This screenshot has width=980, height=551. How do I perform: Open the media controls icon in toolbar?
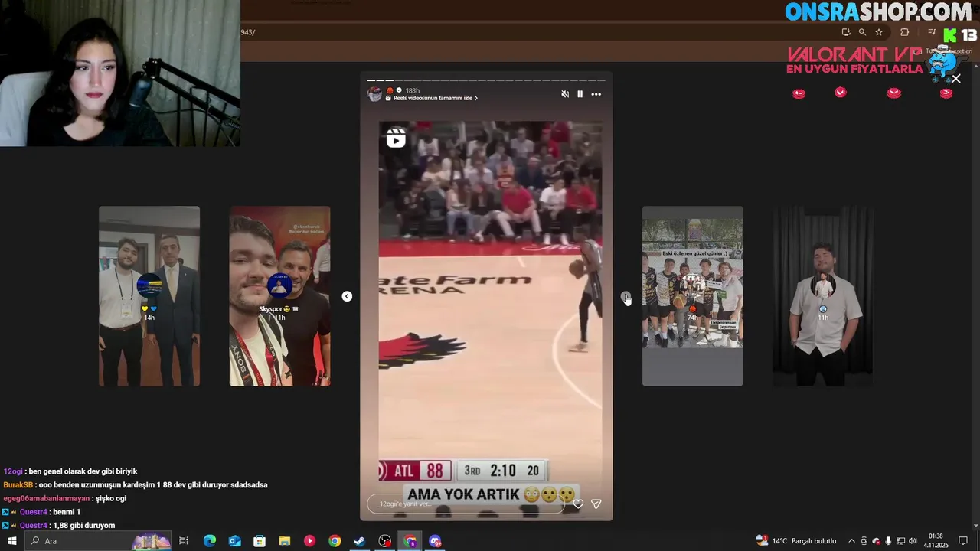click(x=932, y=32)
